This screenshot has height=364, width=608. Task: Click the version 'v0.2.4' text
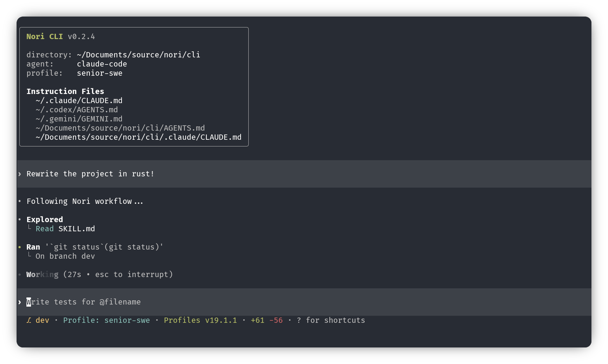tap(81, 37)
